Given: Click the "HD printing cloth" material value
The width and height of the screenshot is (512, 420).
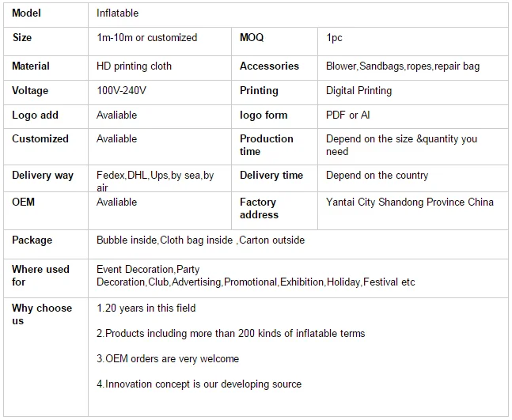Looking at the screenshot, I should tap(134, 66).
